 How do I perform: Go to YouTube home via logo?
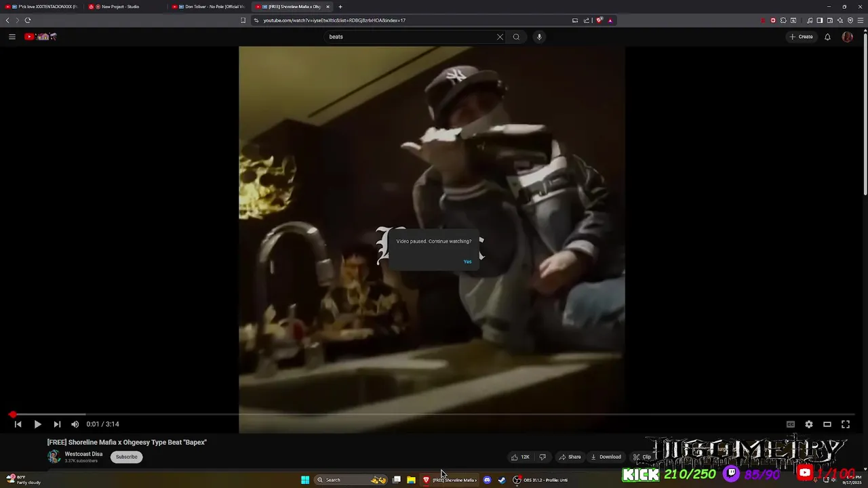click(41, 37)
